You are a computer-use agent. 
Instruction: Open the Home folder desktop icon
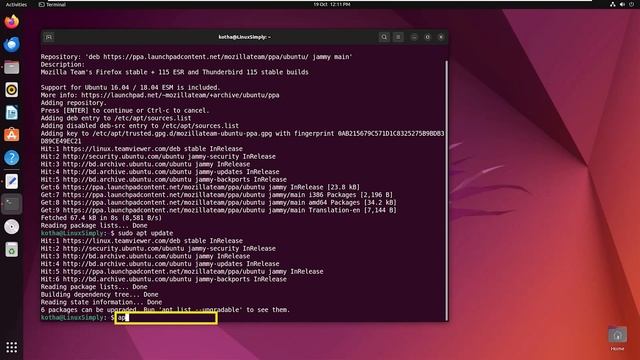[617, 338]
